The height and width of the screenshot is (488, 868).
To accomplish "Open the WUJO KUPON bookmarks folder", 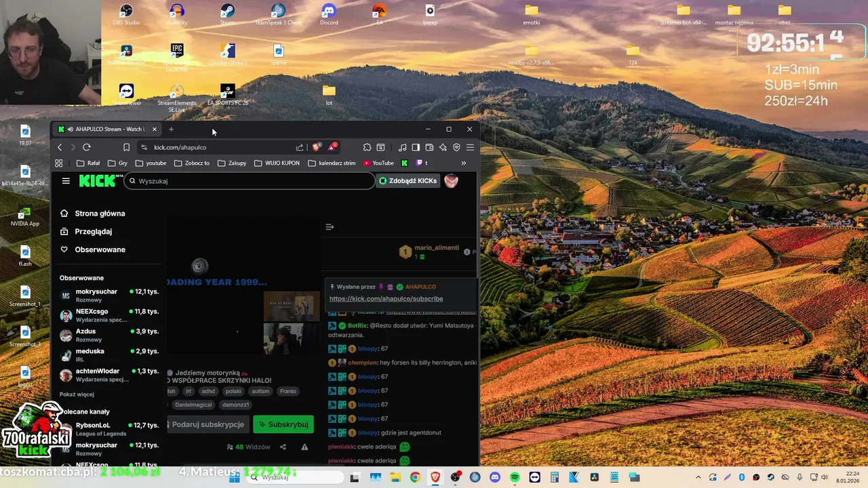I will click(x=277, y=163).
